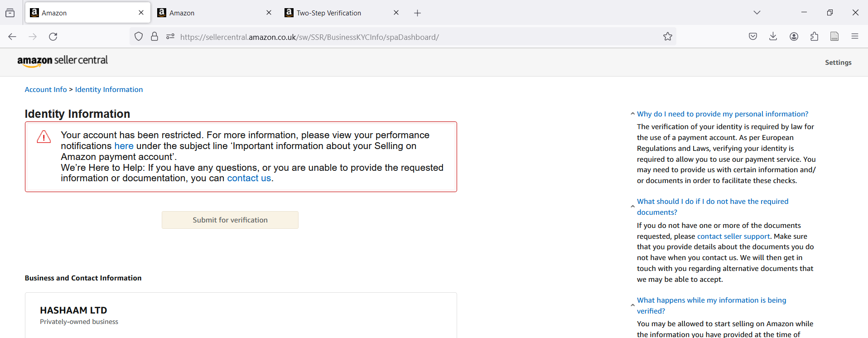This screenshot has width=868, height=338.
Task: Go to Account Info breadcrumb
Action: point(46,90)
